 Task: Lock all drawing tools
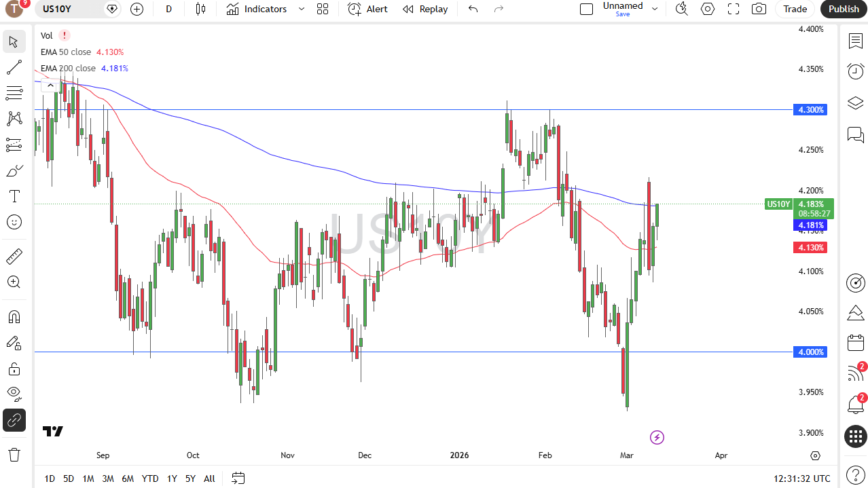[x=14, y=369]
